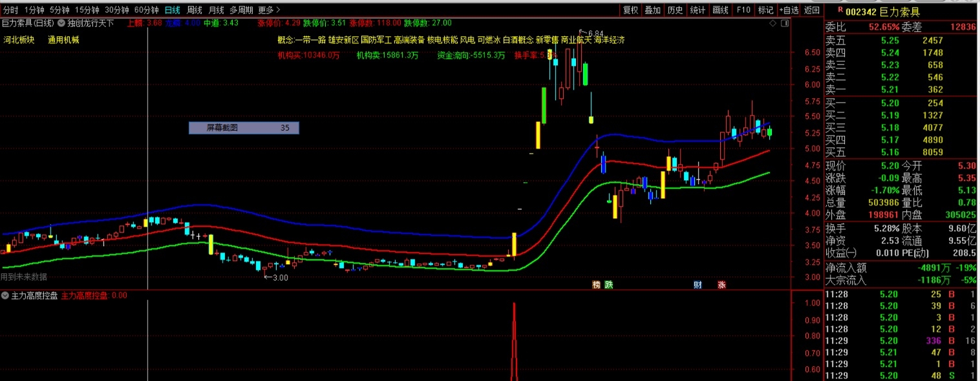This screenshot has height=381, width=980.
Task: Click the 现价 5.20 value
Action: click(x=890, y=166)
